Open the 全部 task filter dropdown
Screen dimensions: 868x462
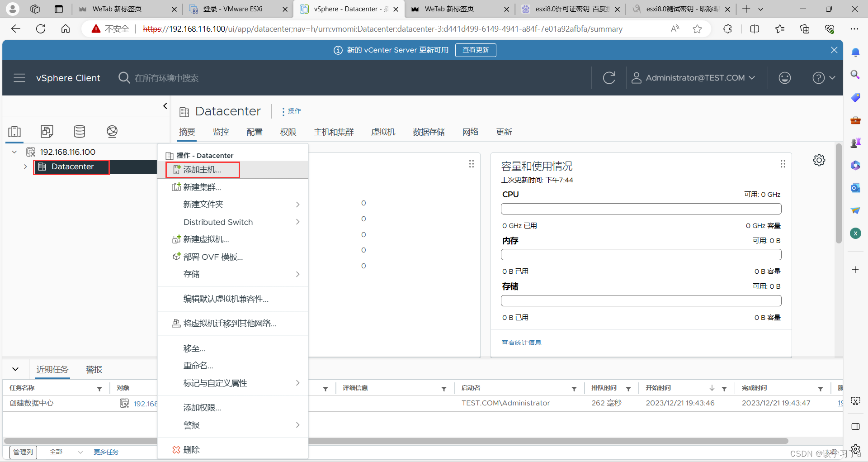(66, 452)
